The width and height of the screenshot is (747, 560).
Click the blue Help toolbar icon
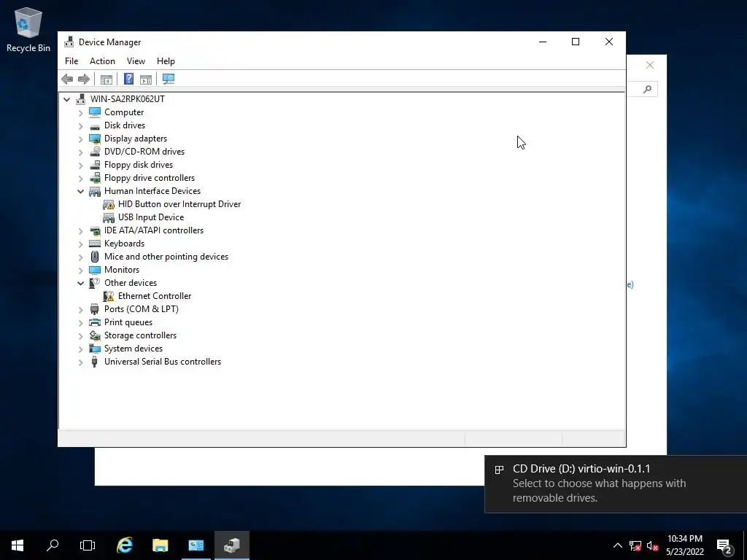[128, 79]
